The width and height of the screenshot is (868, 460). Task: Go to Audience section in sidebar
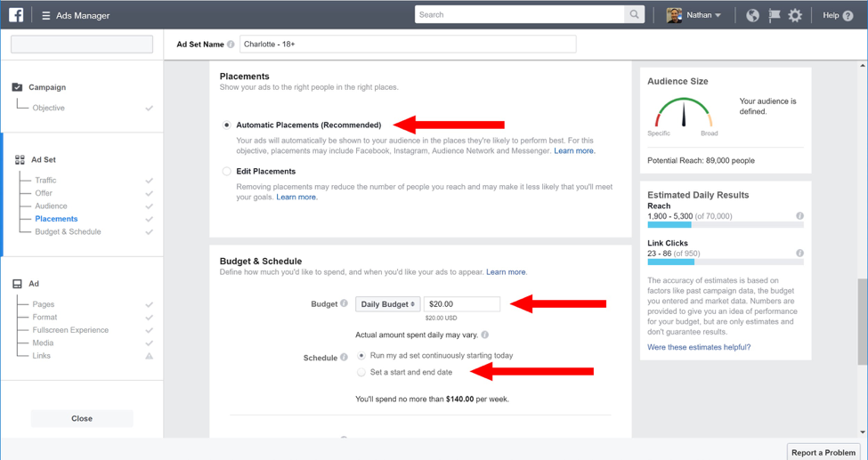51,206
